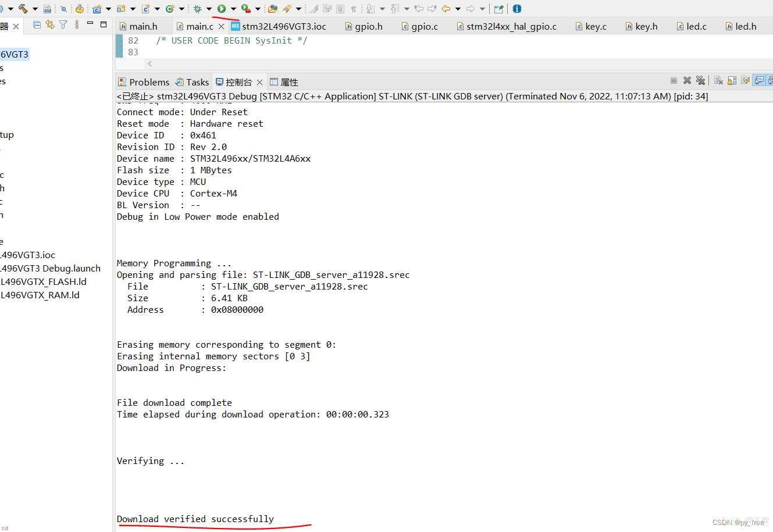Click the blue Information Center icon
This screenshot has width=773, height=532.
(x=517, y=9)
